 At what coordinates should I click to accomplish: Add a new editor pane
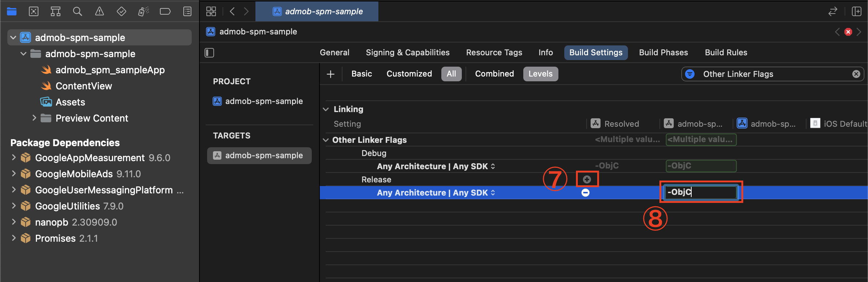(x=857, y=11)
